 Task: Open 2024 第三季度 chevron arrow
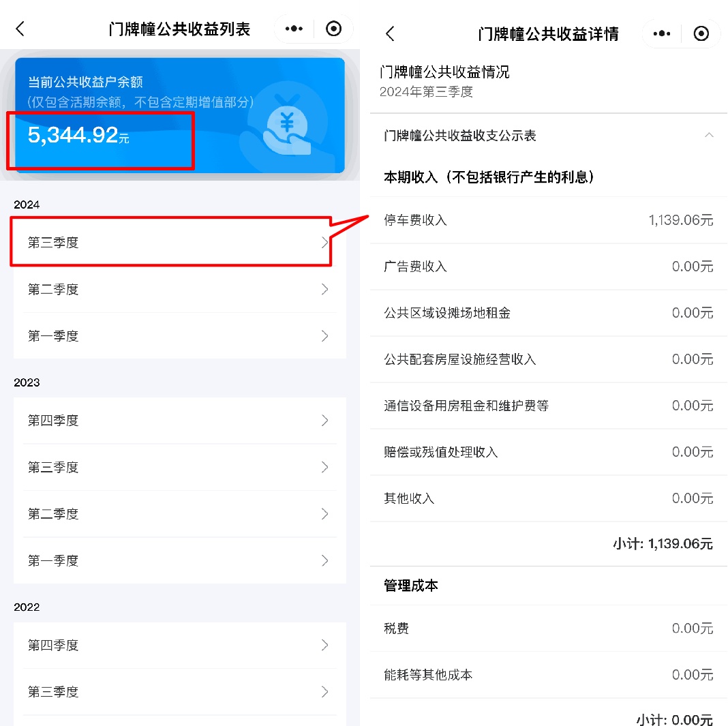tap(324, 242)
